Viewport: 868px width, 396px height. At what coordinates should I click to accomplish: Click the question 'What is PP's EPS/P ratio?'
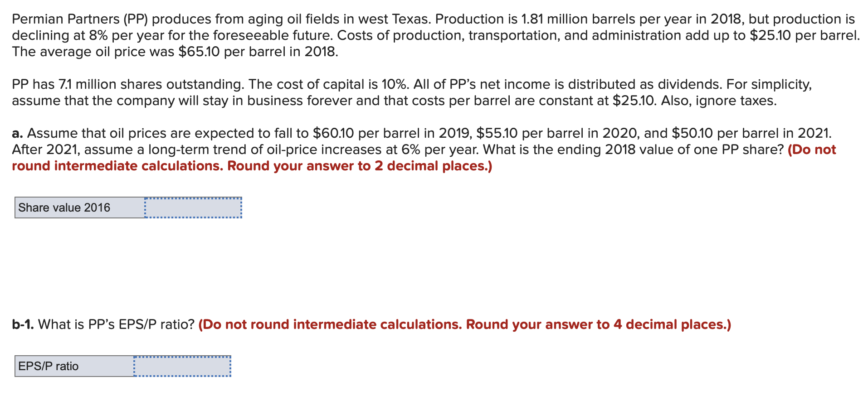point(116,324)
